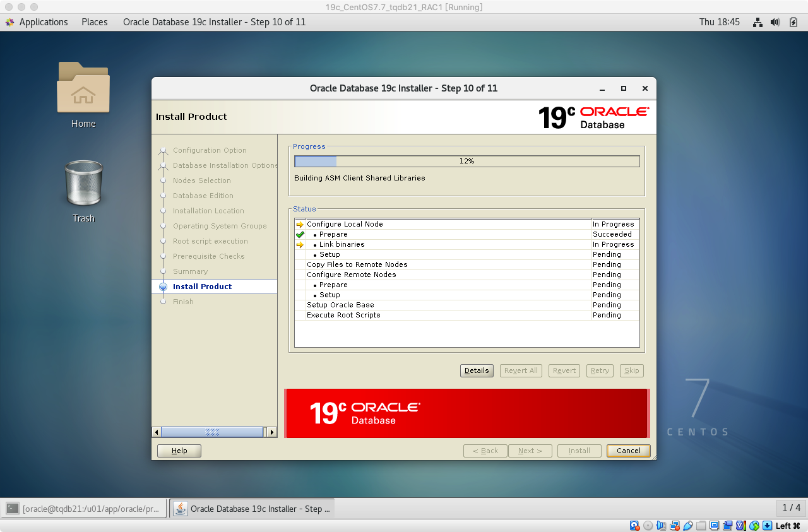Screen dimensions: 808x532
Task: Open the Places menu
Action: coord(95,22)
